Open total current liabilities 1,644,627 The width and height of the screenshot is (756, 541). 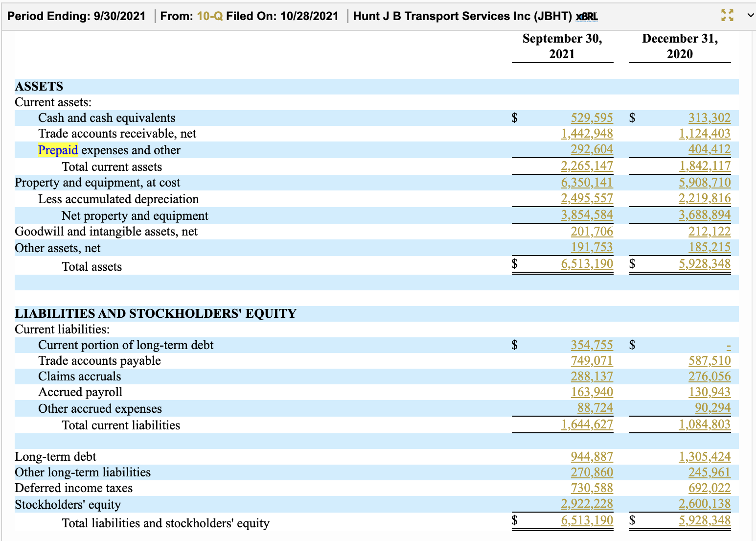[x=587, y=424]
